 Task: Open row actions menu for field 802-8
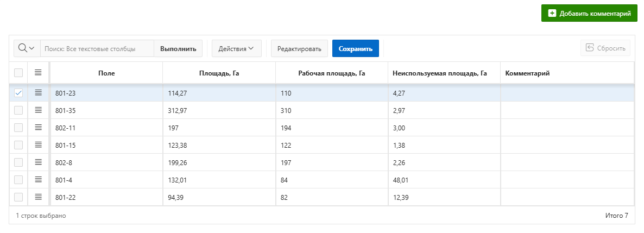pos(38,162)
